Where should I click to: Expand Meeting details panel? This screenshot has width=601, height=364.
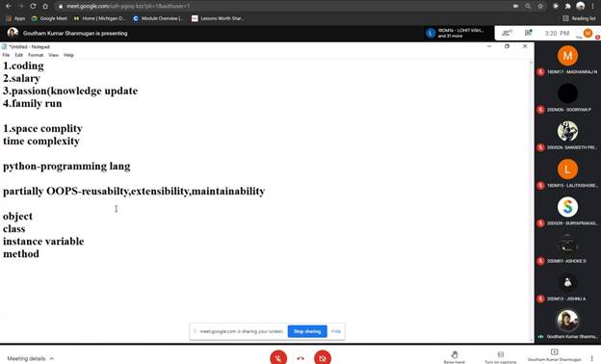click(30, 358)
